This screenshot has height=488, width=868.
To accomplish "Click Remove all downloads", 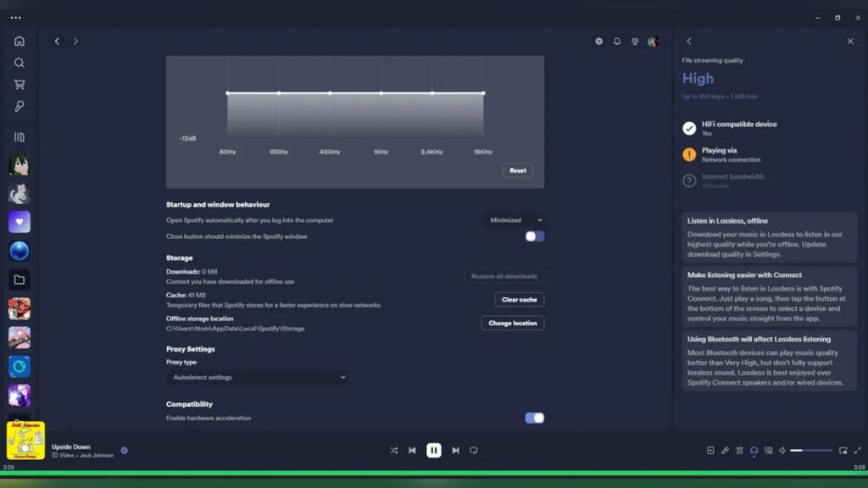I will pyautogui.click(x=504, y=276).
